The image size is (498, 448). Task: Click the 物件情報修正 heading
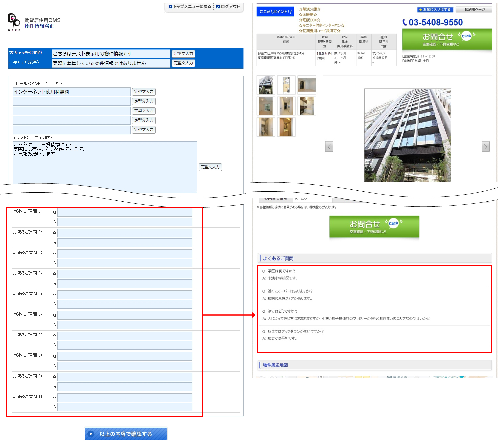click(x=39, y=26)
